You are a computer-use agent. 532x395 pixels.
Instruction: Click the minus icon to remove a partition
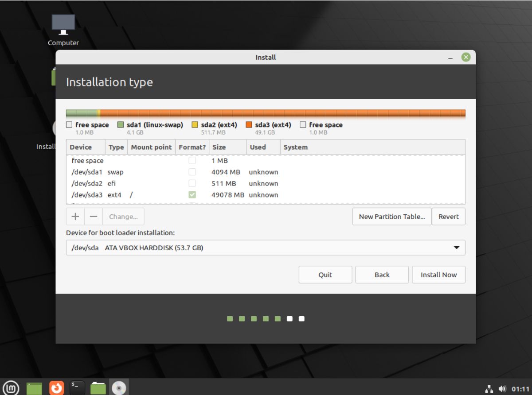tap(93, 217)
